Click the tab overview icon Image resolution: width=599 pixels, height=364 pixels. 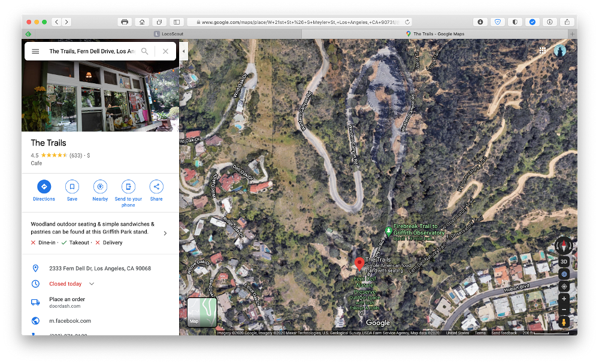coord(159,22)
